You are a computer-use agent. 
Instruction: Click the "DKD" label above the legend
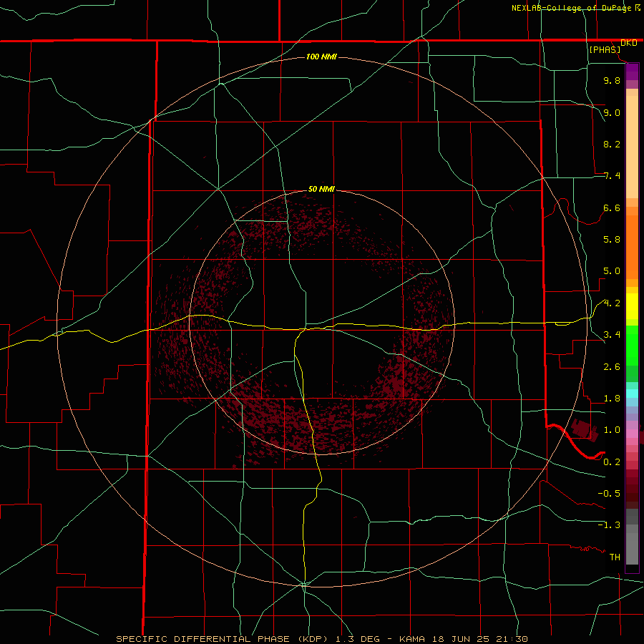[629, 43]
